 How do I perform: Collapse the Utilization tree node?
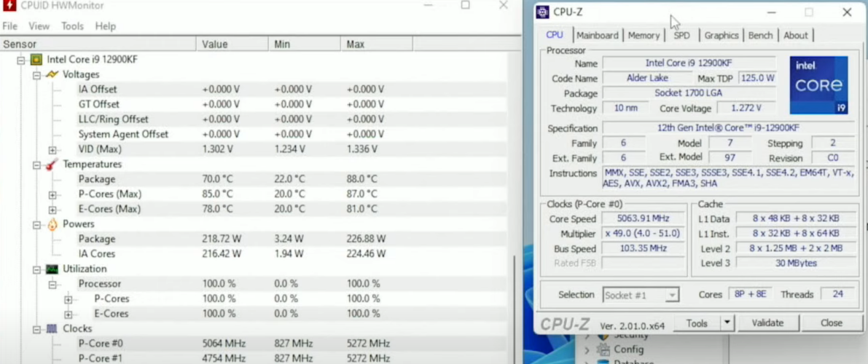36,269
